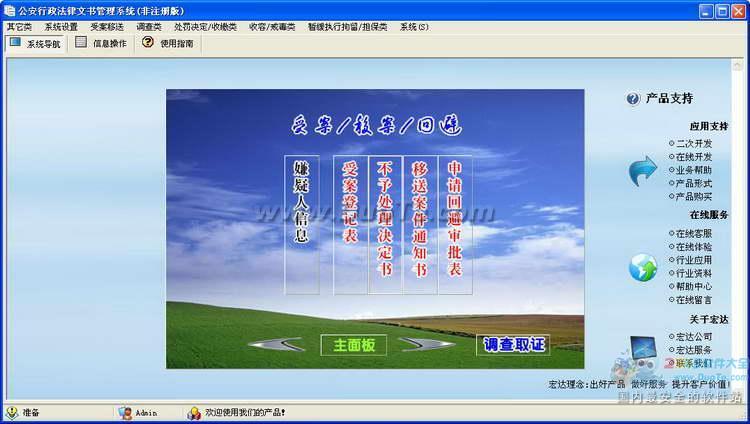Image resolution: width=750 pixels, height=424 pixels.
Task: Open the 其它类 menu
Action: point(19,27)
